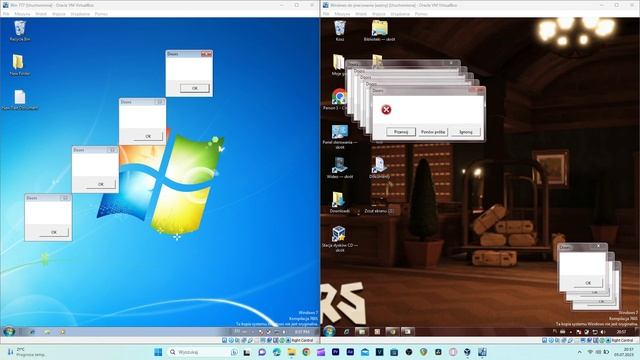Select the Recycle Bin desktop icon
Viewport: 640px width, 360px height.
click(x=20, y=31)
